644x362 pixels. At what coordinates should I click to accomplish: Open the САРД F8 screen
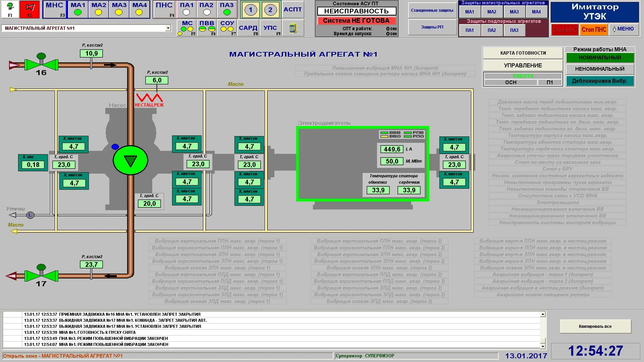tap(248, 28)
